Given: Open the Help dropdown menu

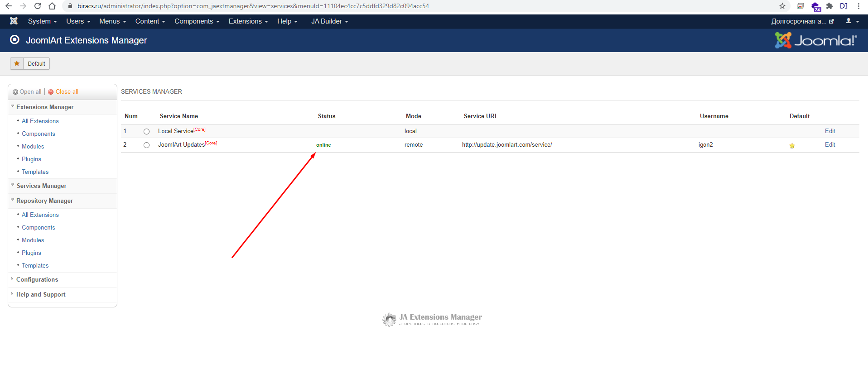Looking at the screenshot, I should click(287, 21).
